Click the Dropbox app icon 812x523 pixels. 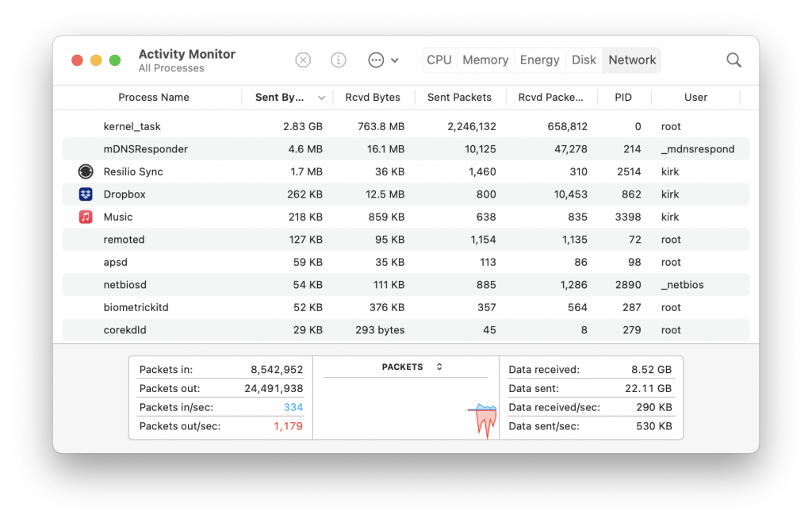[x=86, y=194]
